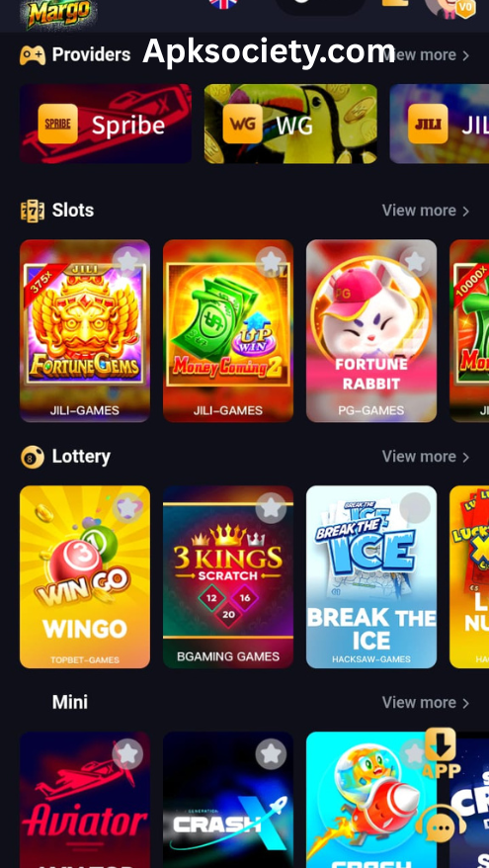Click the JILI provider logo icon

(428, 124)
